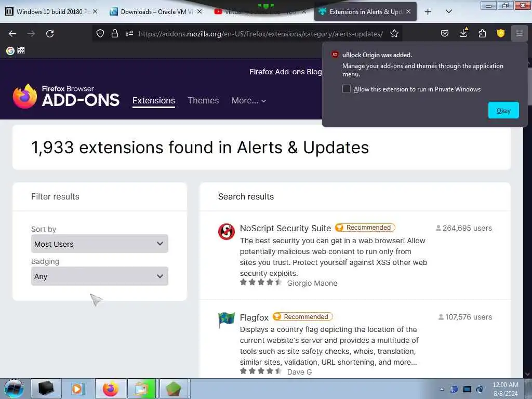Click the grid bookmark icon beside Google
Viewport: 532px width, 399px height.
coord(21,50)
